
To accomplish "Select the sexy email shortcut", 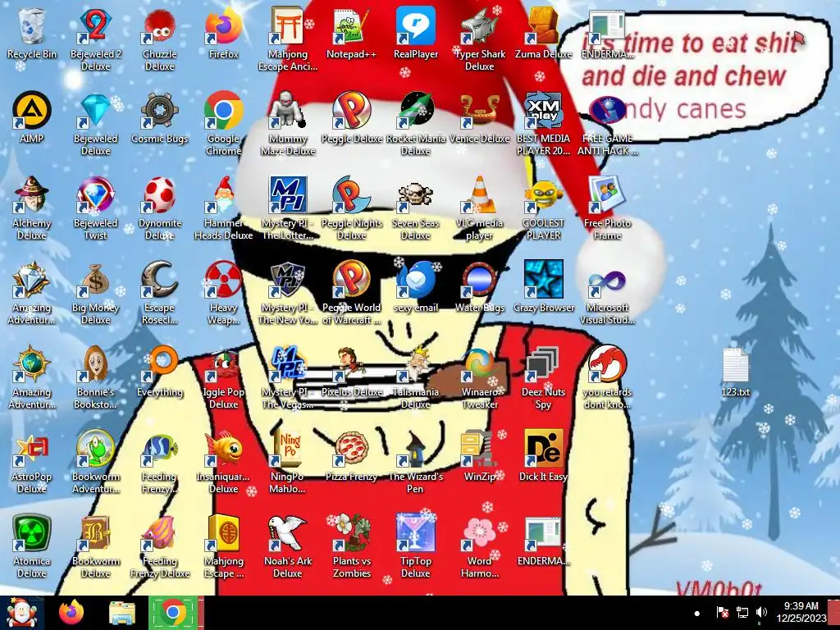I will (416, 286).
